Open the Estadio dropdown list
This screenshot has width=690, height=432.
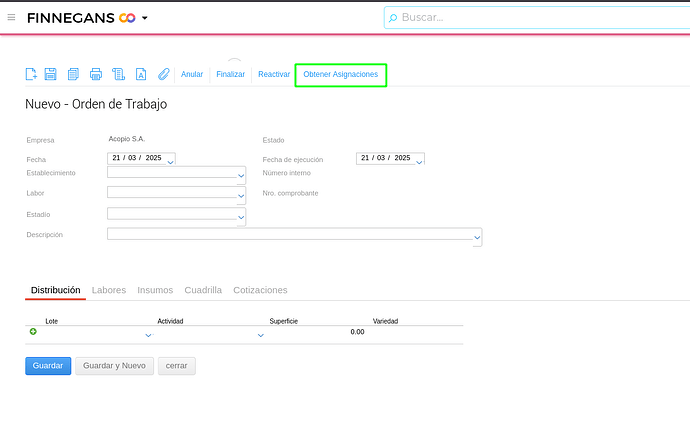click(x=241, y=219)
